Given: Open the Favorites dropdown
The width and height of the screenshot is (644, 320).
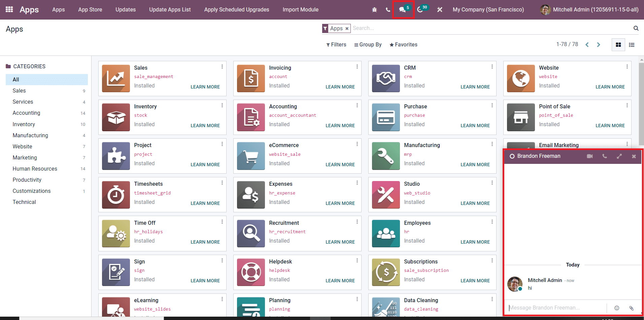Looking at the screenshot, I should click(403, 44).
